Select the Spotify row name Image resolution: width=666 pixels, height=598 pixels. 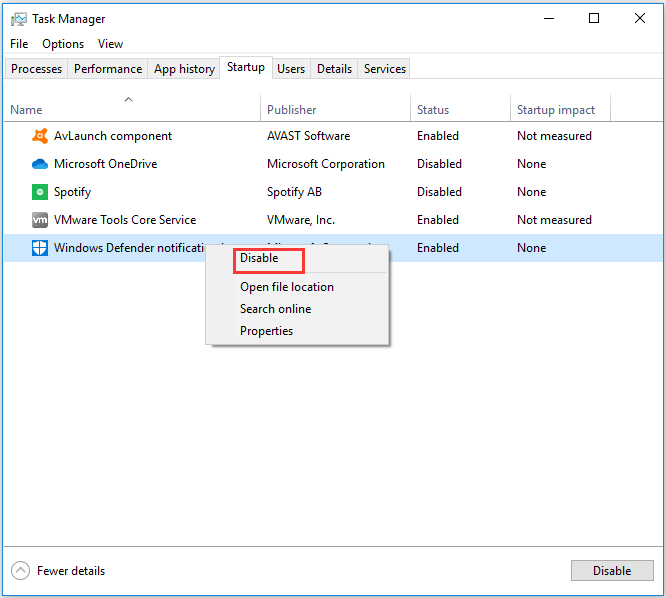tap(73, 192)
